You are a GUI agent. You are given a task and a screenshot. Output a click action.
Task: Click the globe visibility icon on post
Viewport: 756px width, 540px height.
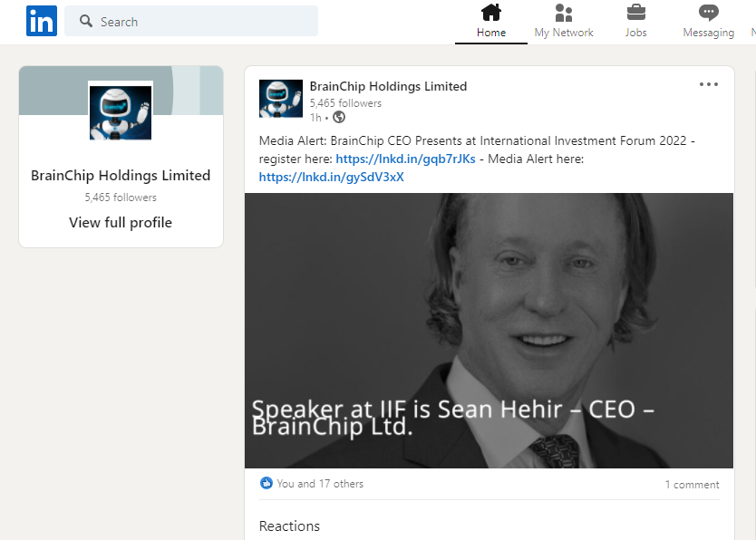click(x=339, y=117)
